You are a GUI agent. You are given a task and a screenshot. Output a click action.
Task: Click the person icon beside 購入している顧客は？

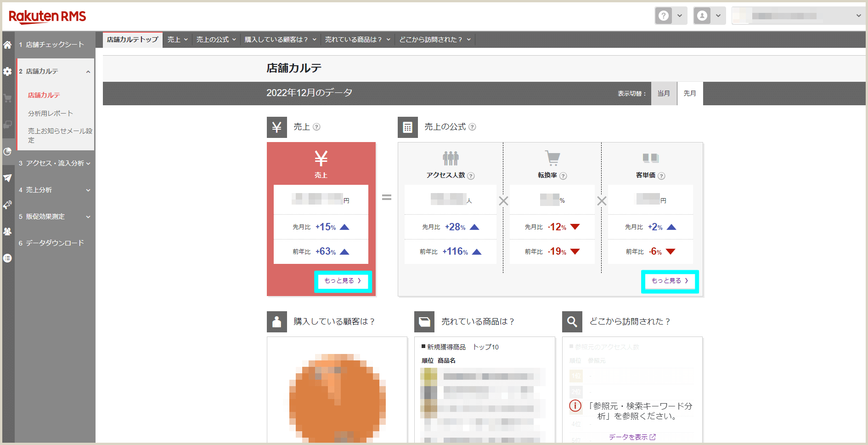coord(276,322)
